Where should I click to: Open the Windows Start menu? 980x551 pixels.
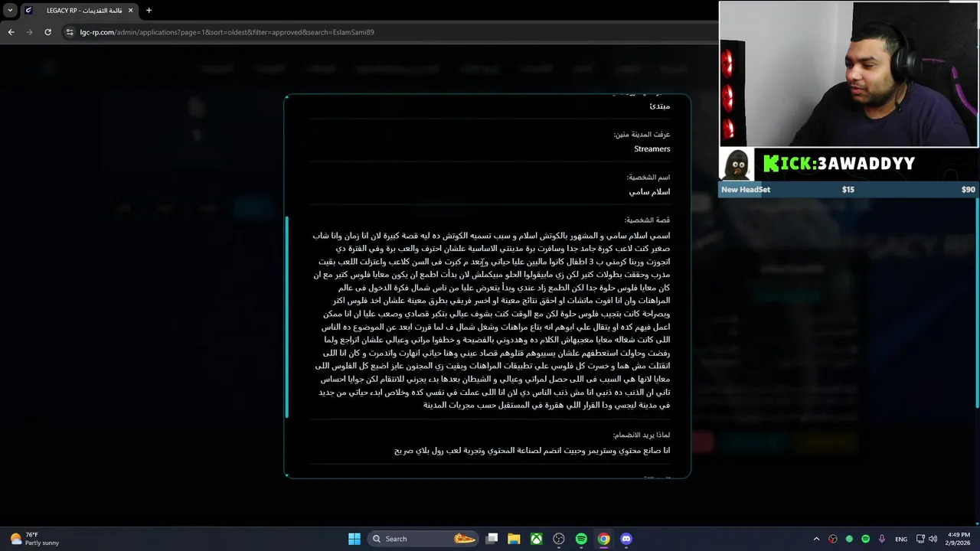tap(354, 539)
